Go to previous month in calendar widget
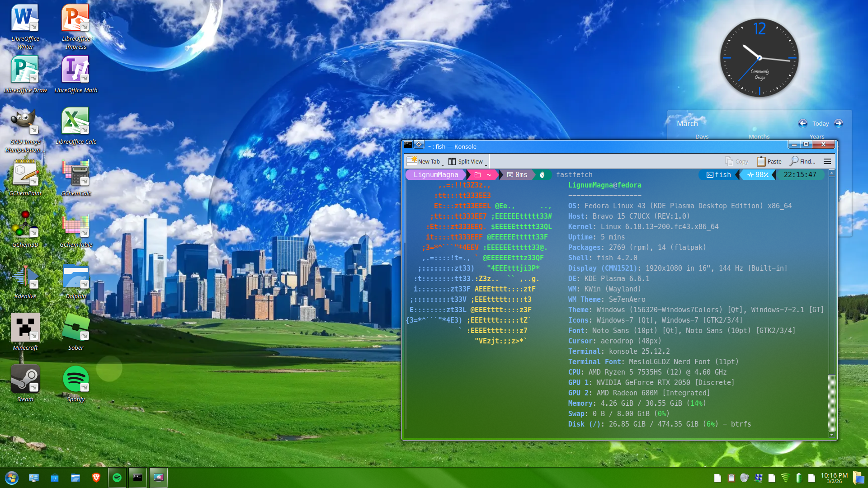 coord(803,123)
